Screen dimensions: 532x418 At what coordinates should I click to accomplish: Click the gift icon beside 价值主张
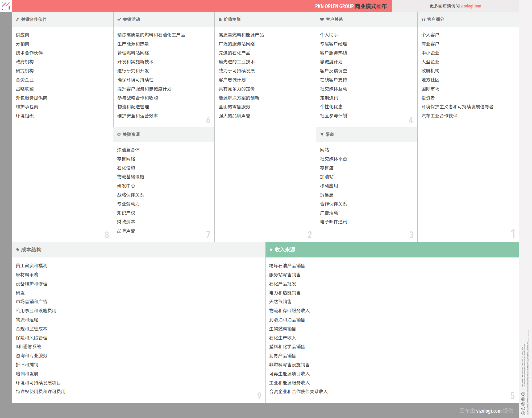click(x=220, y=19)
